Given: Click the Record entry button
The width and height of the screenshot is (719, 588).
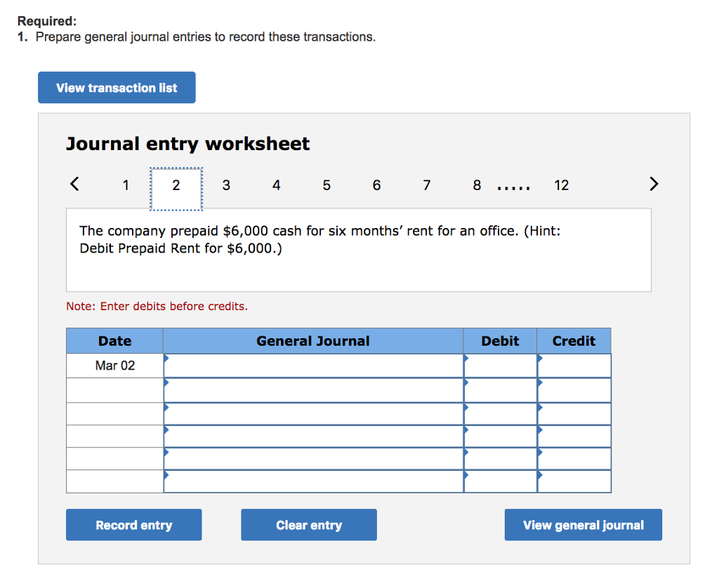Looking at the screenshot, I should pyautogui.click(x=134, y=525).
